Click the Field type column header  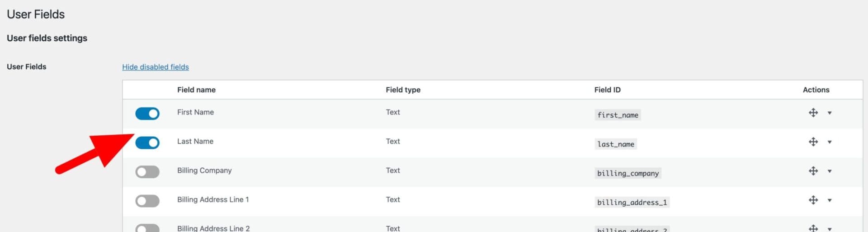point(403,90)
